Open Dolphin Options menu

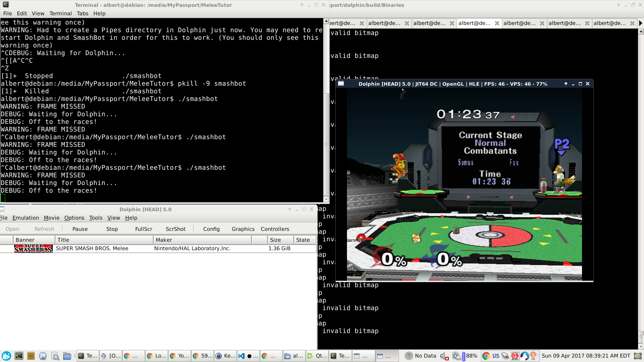[74, 218]
